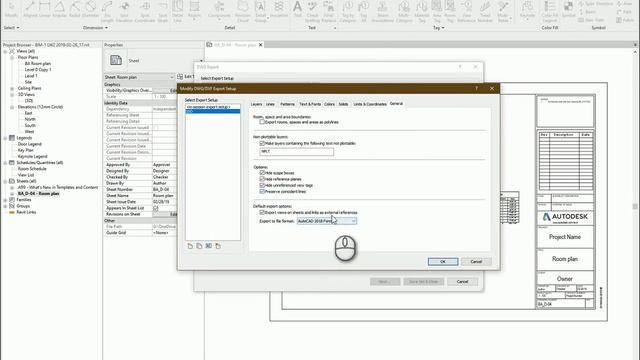The width and height of the screenshot is (640, 360).
Task: Select the Revision Cloud tool in ribbon
Action: pos(243,11)
